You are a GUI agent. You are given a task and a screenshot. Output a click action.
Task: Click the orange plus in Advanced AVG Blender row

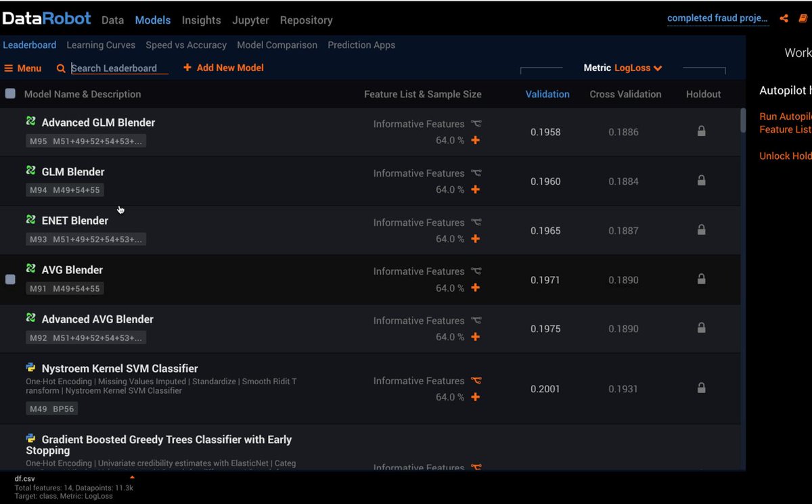click(x=475, y=337)
